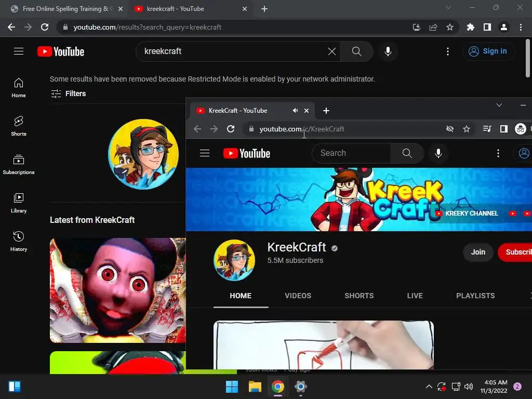Toggle side panel in the incognito window
532x399 pixels.
[504, 129]
